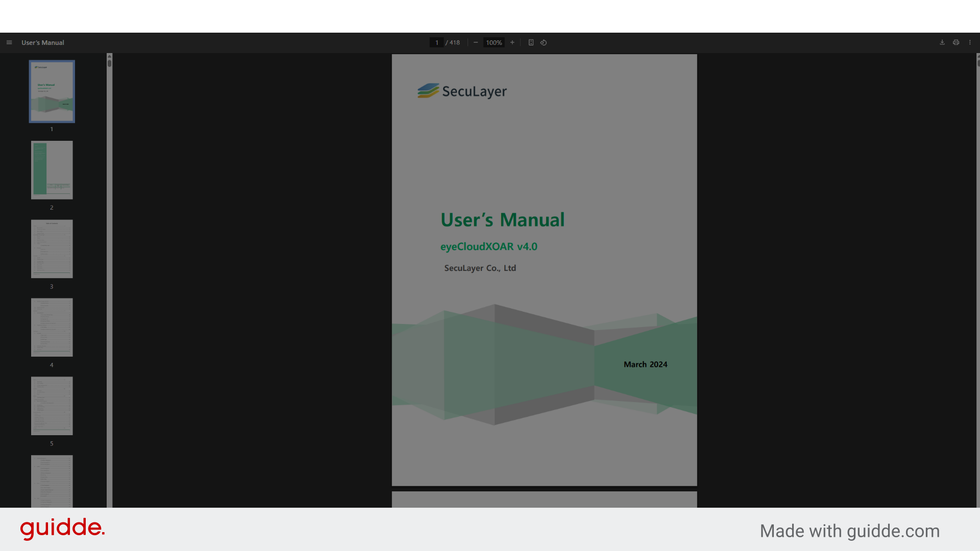Open the more actions menu
This screenshot has width=980, height=551.
(x=970, y=42)
